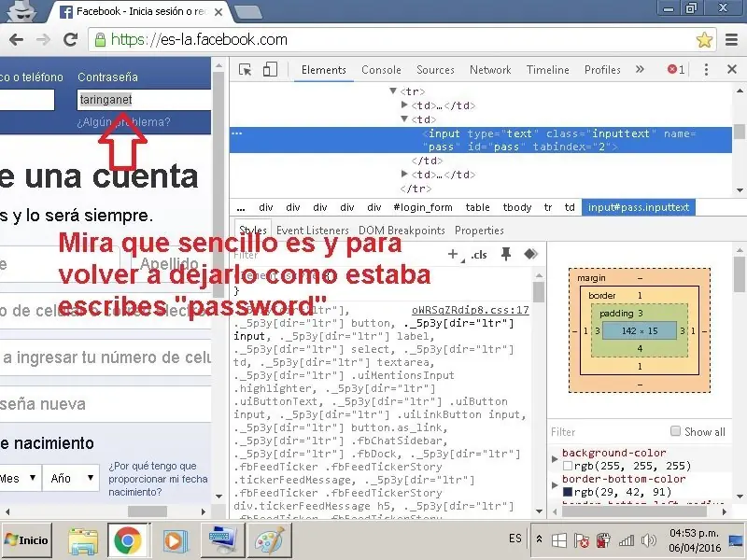Image resolution: width=747 pixels, height=560 pixels.
Task: Collapse the open <td> node
Action: pos(404,119)
